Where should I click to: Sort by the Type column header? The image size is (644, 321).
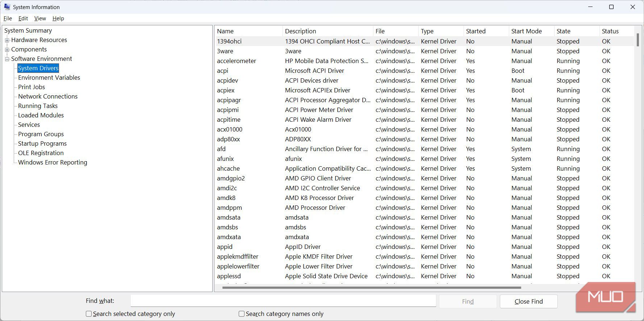441,31
